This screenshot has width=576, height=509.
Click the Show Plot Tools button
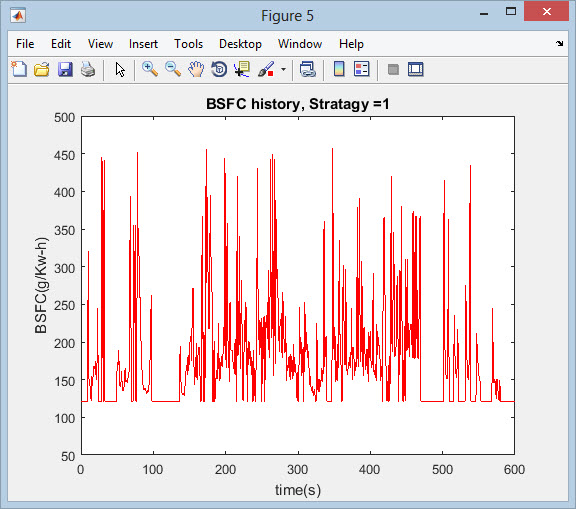click(x=415, y=69)
